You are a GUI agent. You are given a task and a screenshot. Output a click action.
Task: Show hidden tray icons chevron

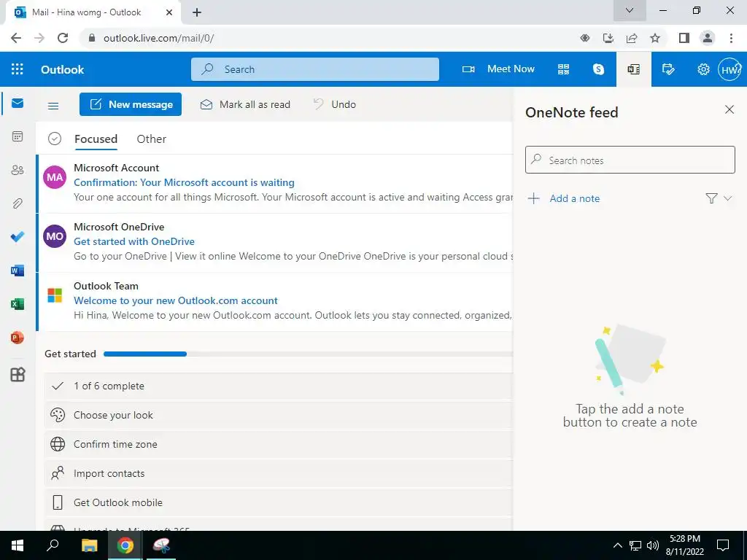coord(617,545)
